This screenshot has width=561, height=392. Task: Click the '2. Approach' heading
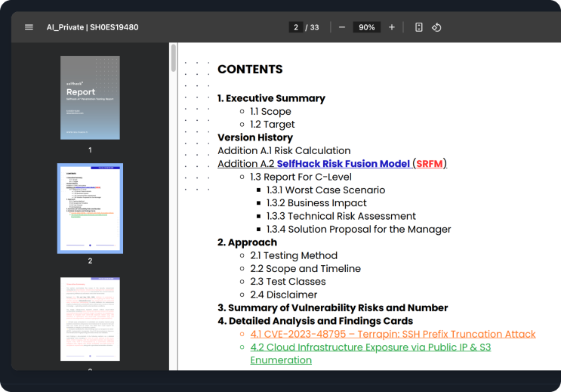click(x=247, y=242)
